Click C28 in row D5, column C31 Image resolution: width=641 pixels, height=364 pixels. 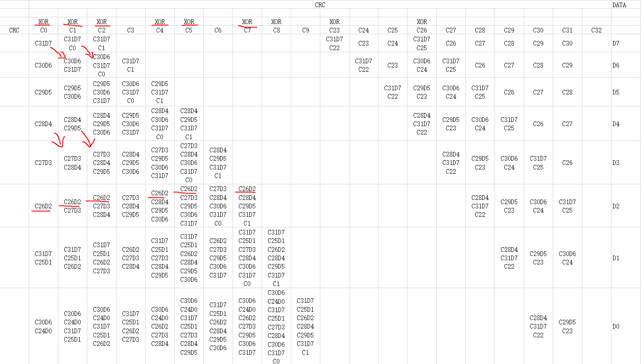click(568, 92)
